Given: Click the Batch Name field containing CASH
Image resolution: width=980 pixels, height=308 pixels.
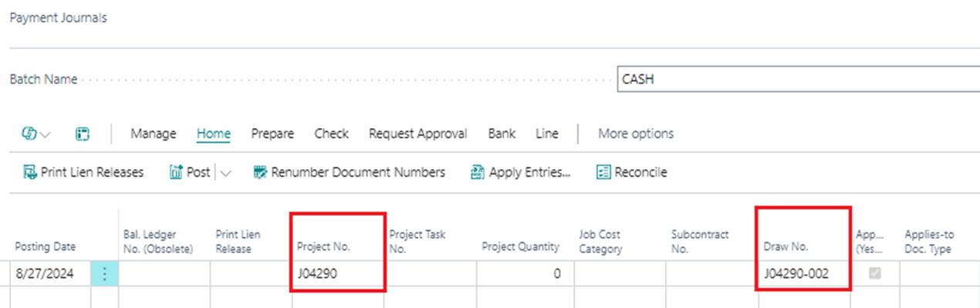Looking at the screenshot, I should coord(798,80).
